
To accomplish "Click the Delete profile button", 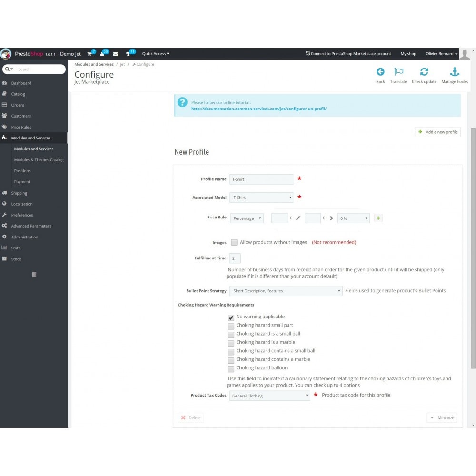I will pyautogui.click(x=191, y=418).
